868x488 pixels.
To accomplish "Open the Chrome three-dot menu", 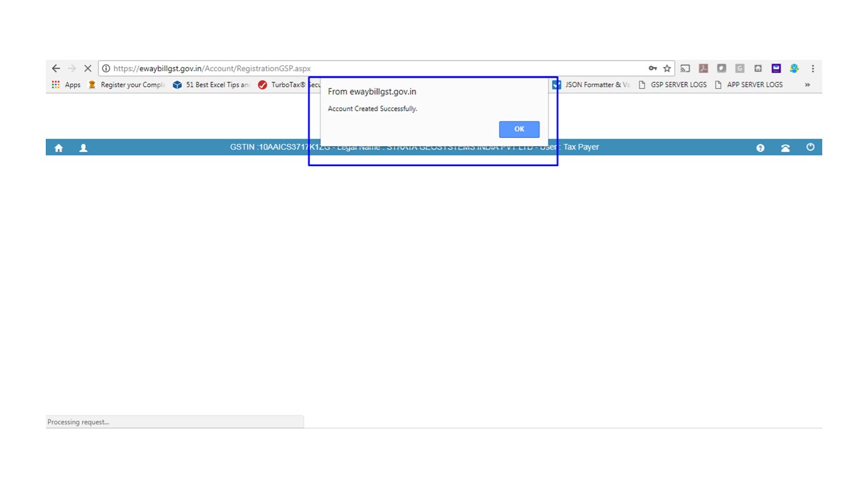I will [x=813, y=68].
